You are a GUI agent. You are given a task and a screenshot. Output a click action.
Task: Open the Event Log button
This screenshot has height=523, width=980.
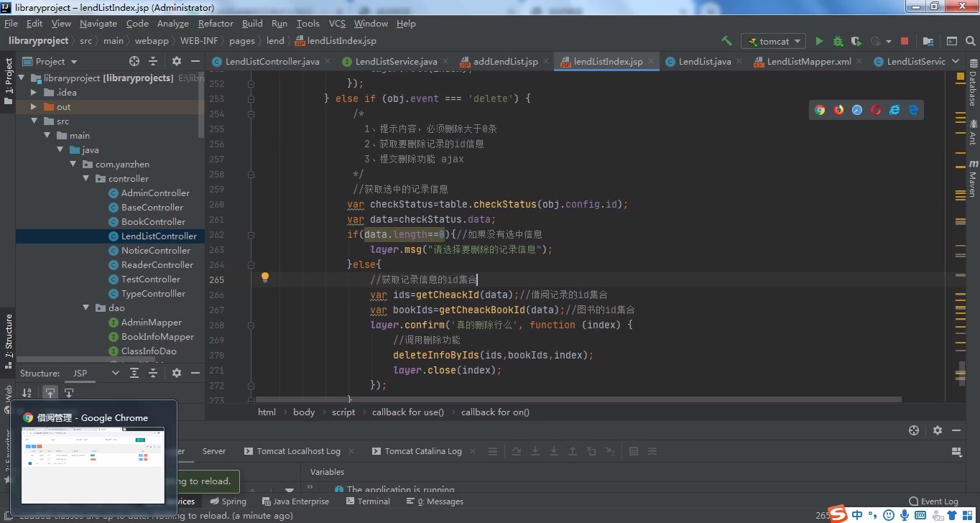[933, 501]
